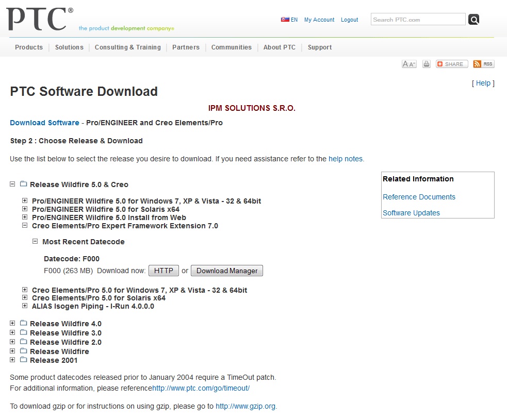Open the Partners menu

[186, 47]
